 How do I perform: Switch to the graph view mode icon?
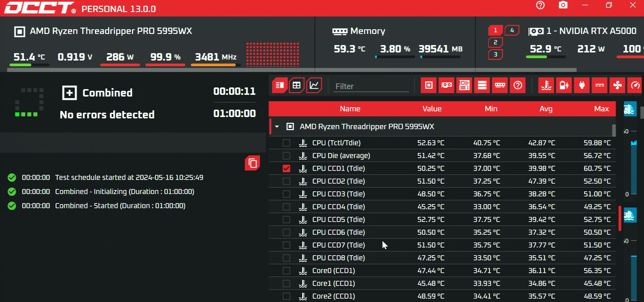(314, 85)
